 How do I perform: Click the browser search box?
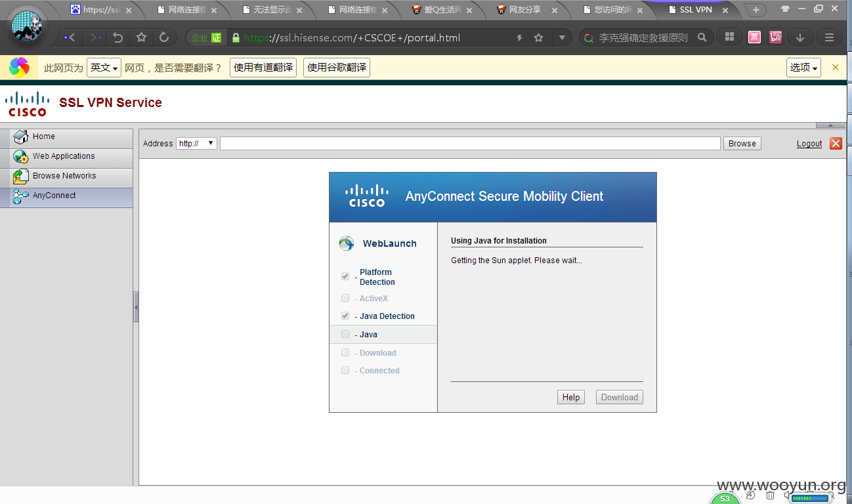pyautogui.click(x=646, y=37)
